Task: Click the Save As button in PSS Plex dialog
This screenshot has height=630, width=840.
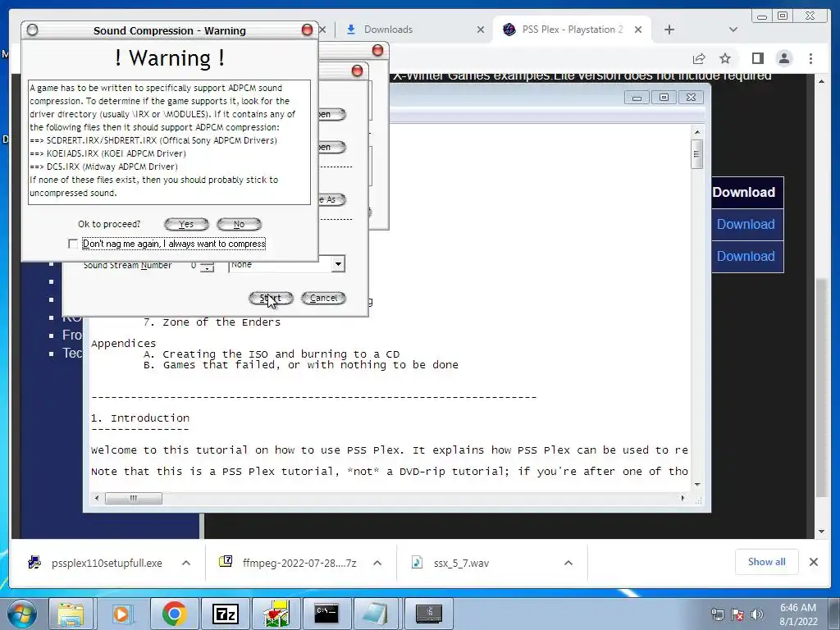Action: pyautogui.click(x=333, y=199)
